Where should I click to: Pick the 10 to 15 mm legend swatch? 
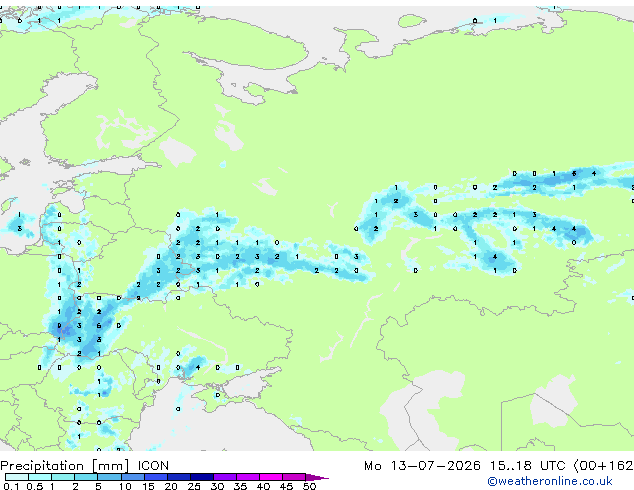[x=132, y=477]
